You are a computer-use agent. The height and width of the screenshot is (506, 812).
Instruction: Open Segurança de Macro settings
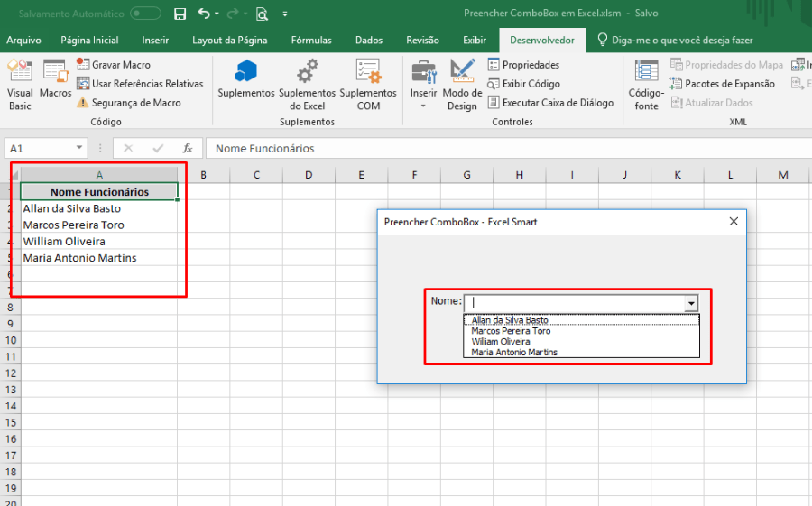coord(129,103)
